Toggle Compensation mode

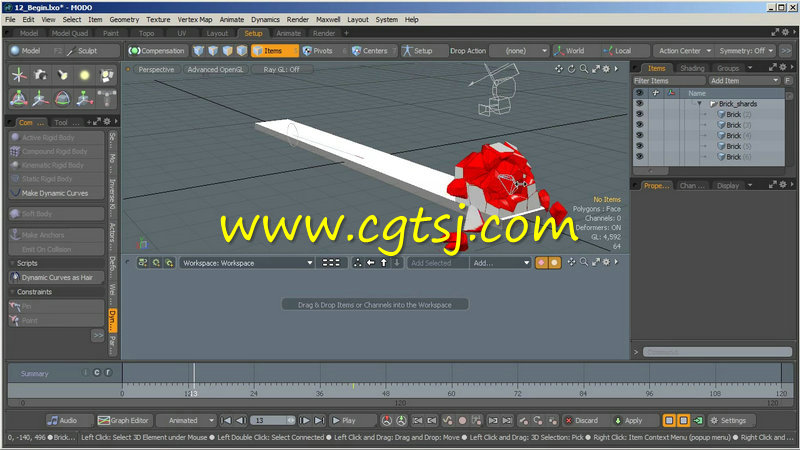156,51
